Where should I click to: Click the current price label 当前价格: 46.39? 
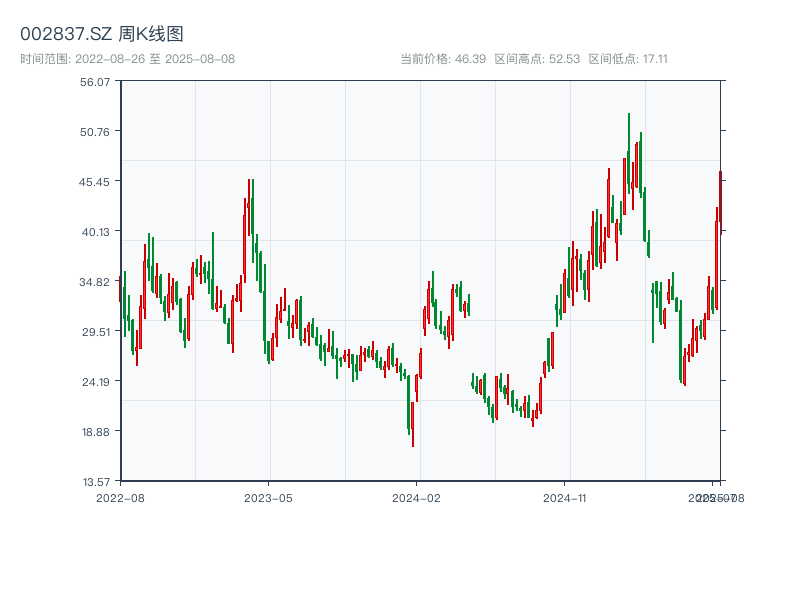tap(443, 59)
